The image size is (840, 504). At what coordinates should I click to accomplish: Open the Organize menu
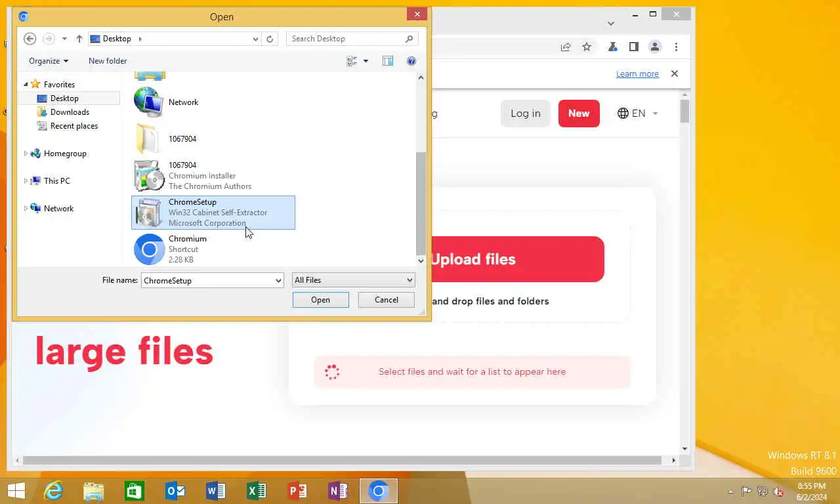point(49,61)
